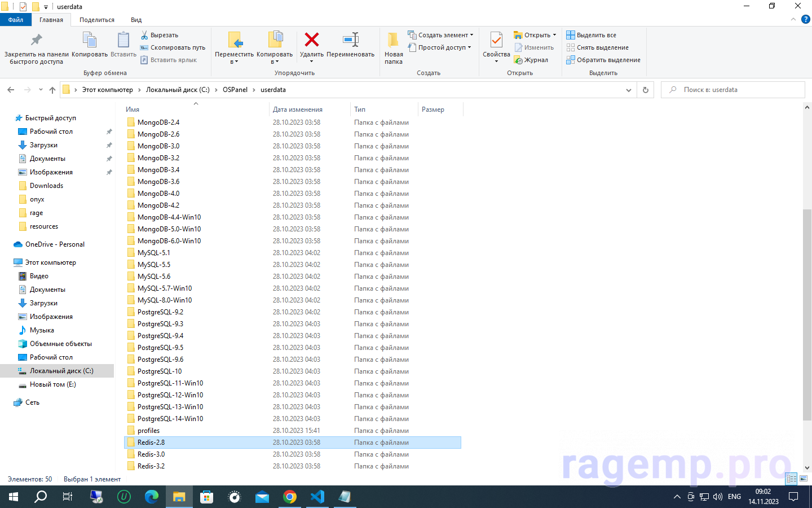The width and height of the screenshot is (812, 508).
Task: Select Музыка under Этот компьютер
Action: pos(42,330)
